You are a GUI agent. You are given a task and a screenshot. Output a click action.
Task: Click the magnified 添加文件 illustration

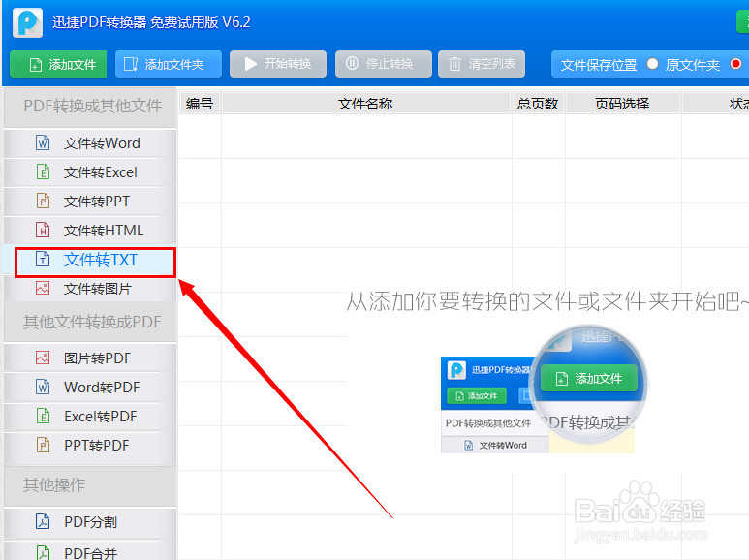(x=589, y=379)
